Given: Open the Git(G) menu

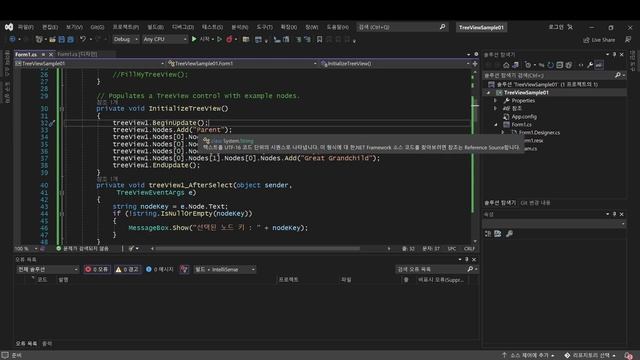Looking at the screenshot, I should pyautogui.click(x=97, y=27).
